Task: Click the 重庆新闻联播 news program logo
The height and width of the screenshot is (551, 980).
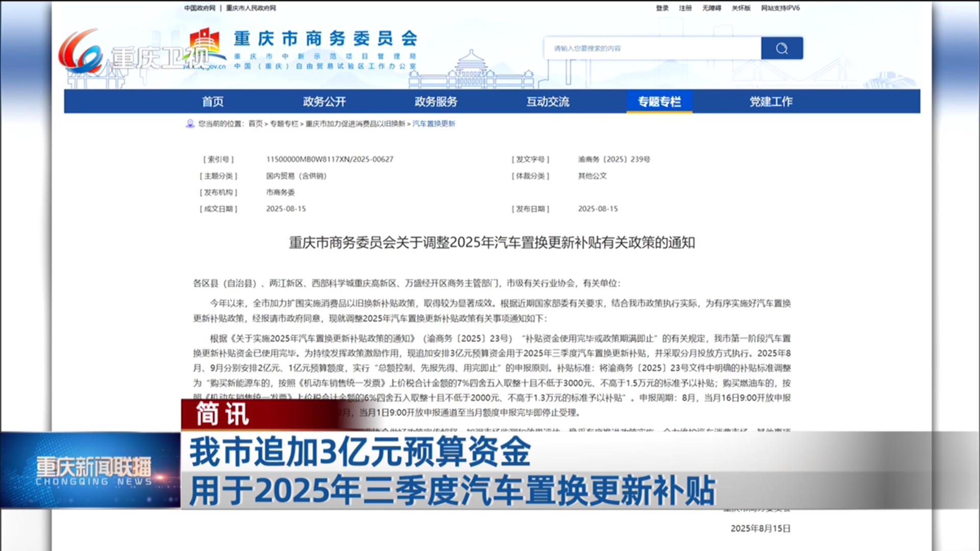Action: (93, 470)
